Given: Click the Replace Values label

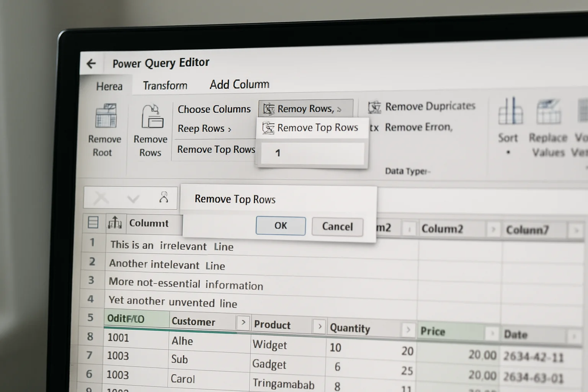Looking at the screenshot, I should pos(548,145).
